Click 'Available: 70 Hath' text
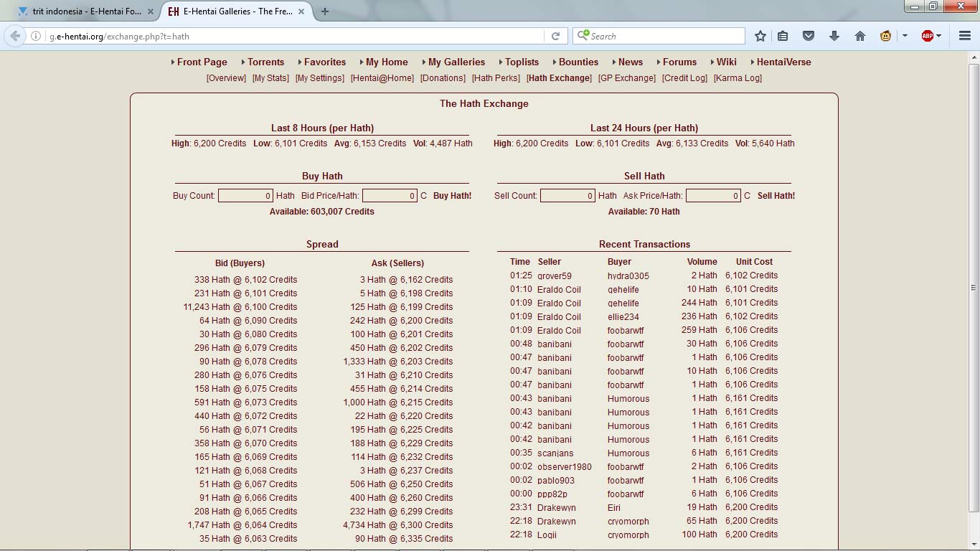Screen dimensions: 980x551 [644, 212]
